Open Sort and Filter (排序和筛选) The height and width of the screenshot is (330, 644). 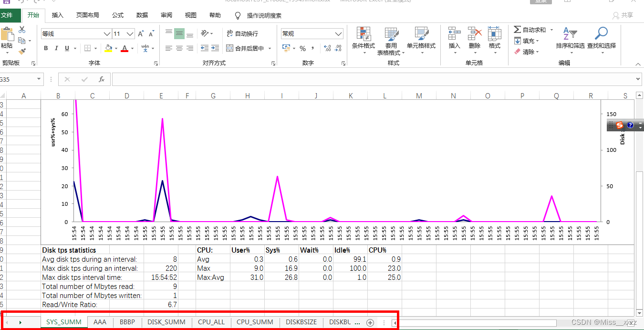(x=570, y=40)
